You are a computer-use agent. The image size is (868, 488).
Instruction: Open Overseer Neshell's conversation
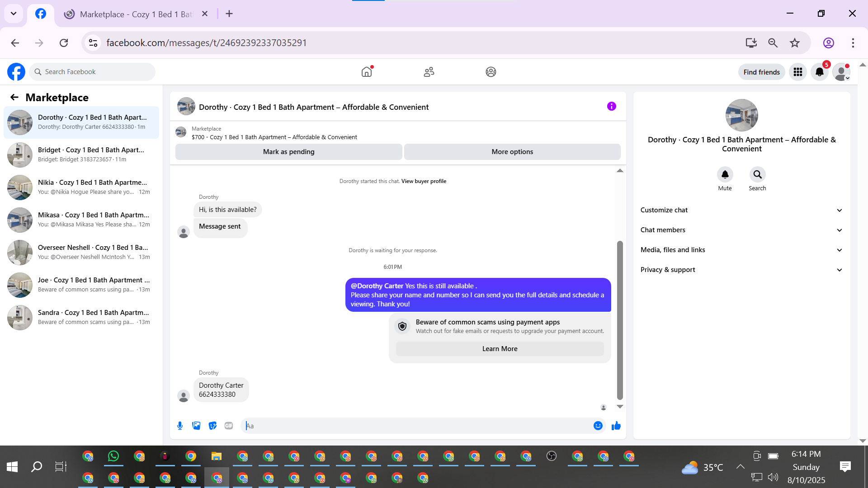click(x=81, y=252)
